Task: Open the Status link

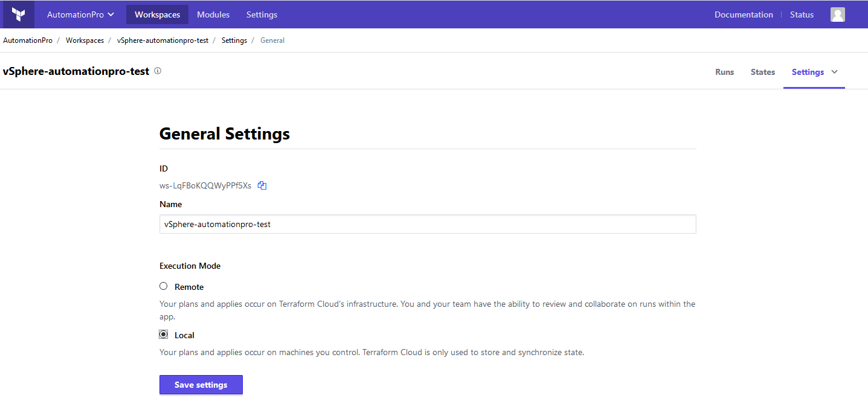Action: (x=802, y=14)
